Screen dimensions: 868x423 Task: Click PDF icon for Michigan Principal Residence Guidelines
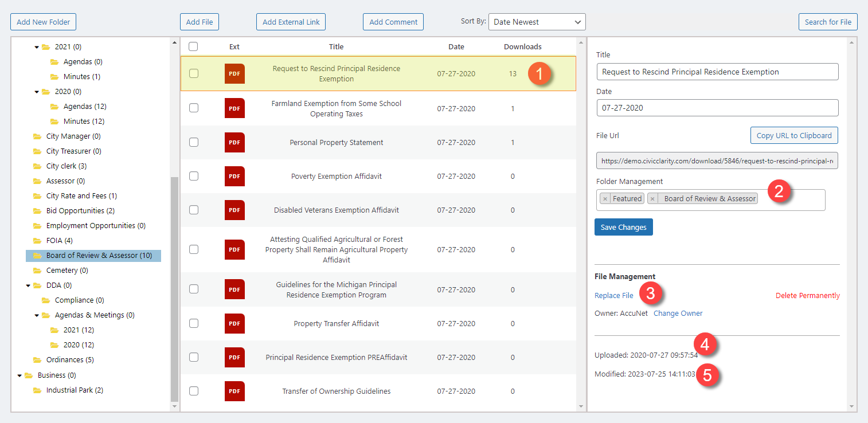234,289
